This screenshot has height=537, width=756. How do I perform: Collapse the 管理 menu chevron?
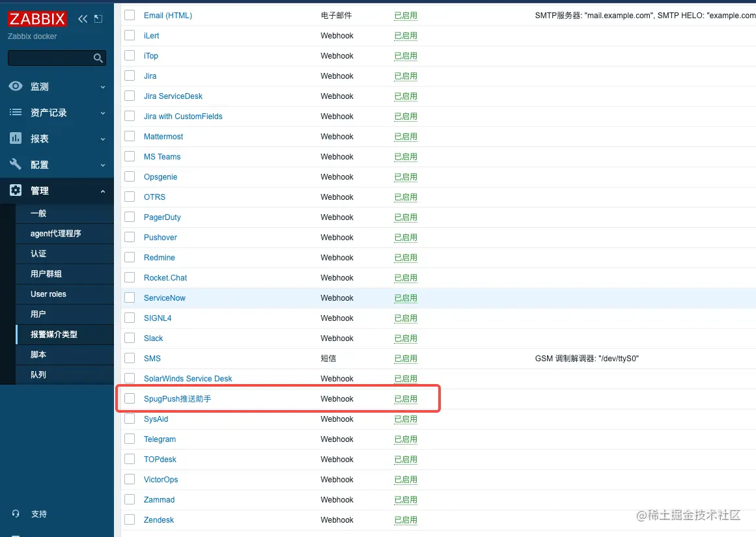pyautogui.click(x=103, y=191)
